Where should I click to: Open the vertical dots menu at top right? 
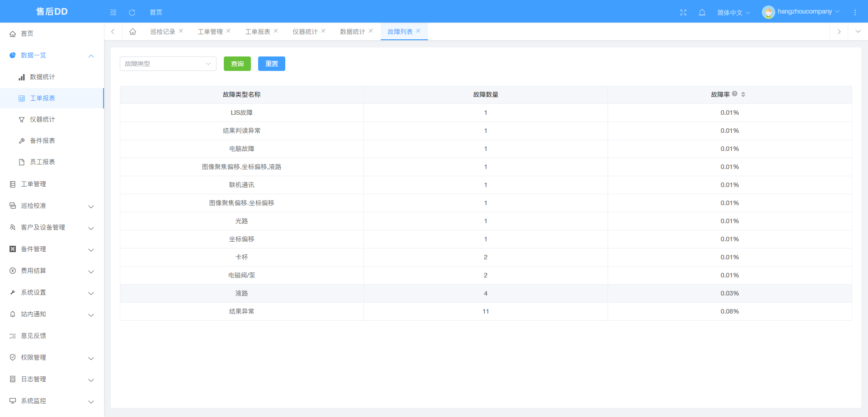coord(856,12)
